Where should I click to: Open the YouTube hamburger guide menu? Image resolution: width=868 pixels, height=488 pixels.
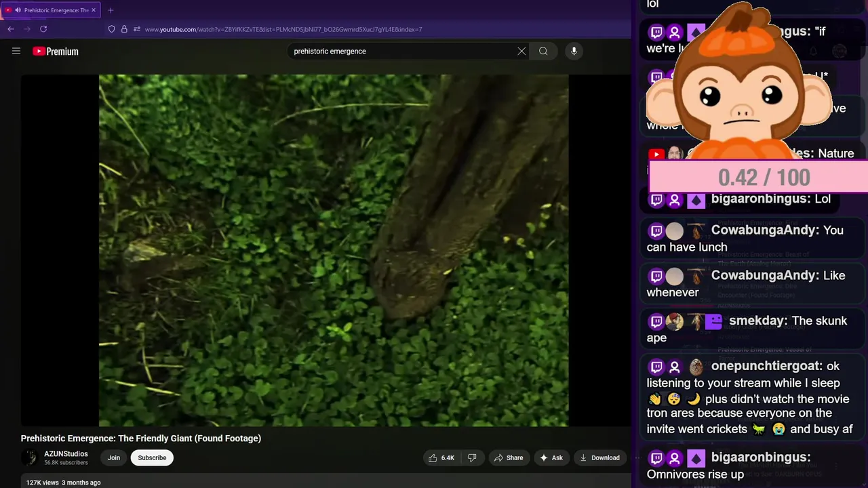tap(16, 51)
